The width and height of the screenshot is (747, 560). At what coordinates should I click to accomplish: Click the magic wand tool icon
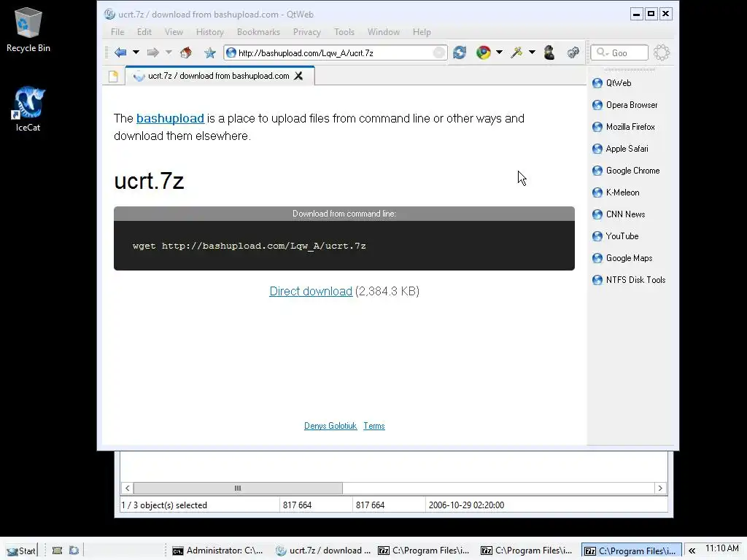[x=516, y=52]
